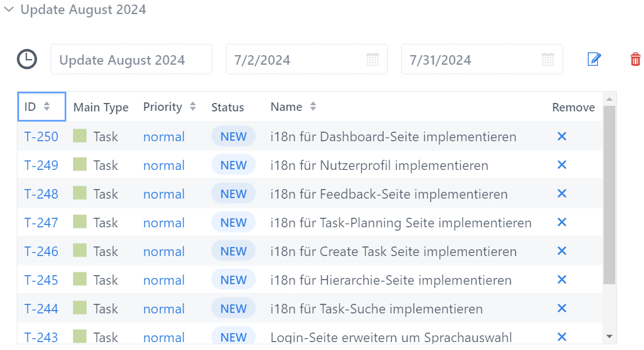This screenshot has width=644, height=350.
Task: Open calendar picker for 7/31/2024 date
Action: 548,60
